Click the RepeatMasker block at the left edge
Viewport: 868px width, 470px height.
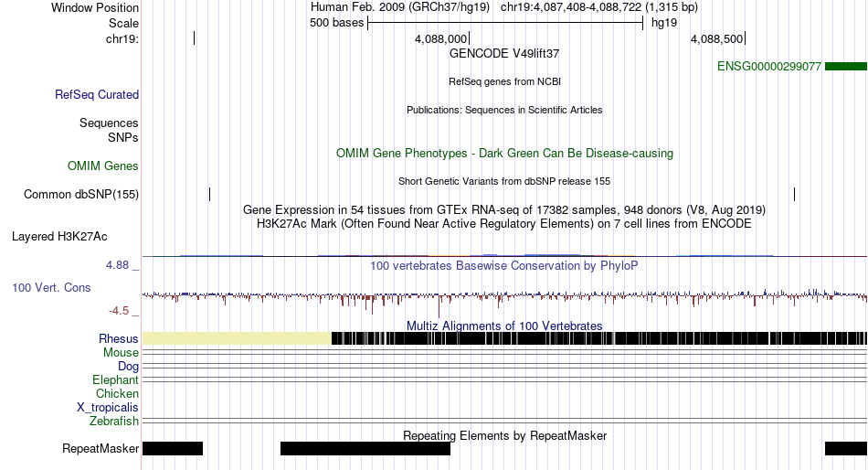(x=173, y=448)
